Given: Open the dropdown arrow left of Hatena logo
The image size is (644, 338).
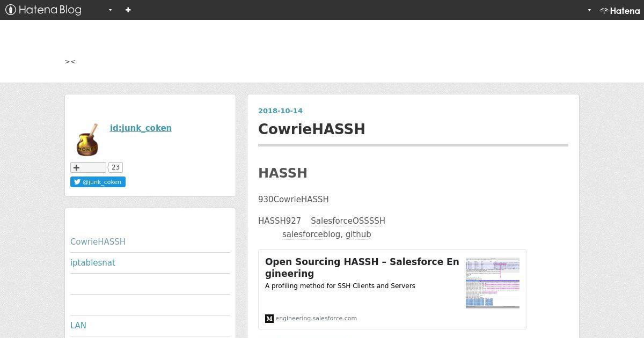Looking at the screenshot, I should [x=589, y=10].
